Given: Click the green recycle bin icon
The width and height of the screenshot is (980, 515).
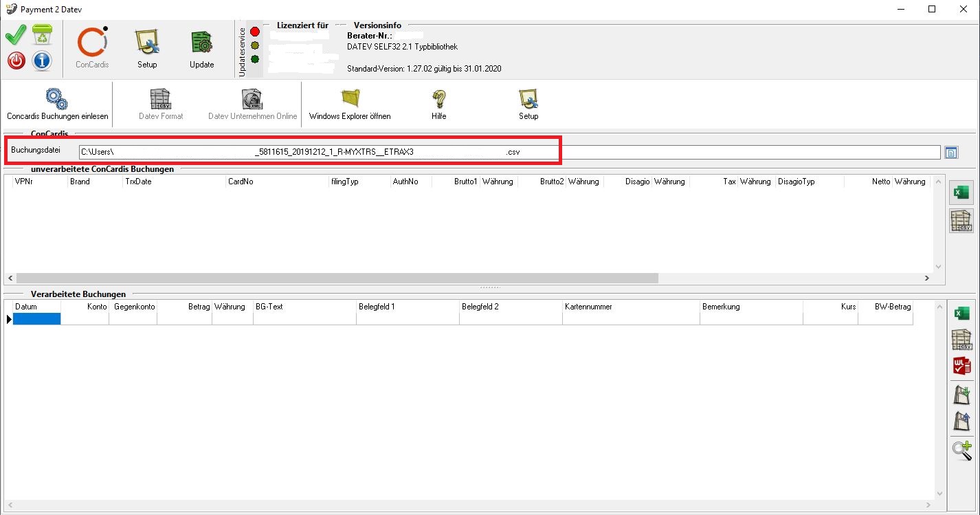Looking at the screenshot, I should [42, 34].
